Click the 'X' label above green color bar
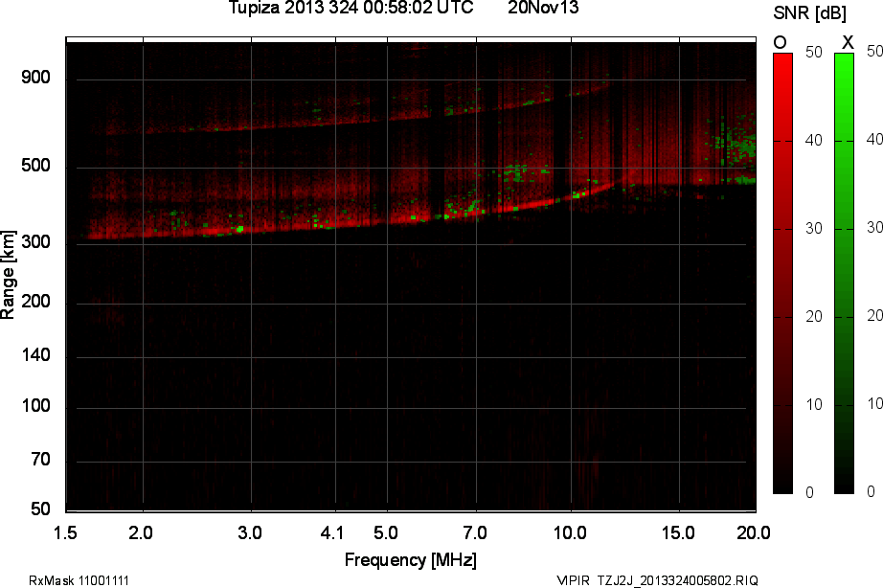This screenshot has width=883, height=588. (x=847, y=42)
